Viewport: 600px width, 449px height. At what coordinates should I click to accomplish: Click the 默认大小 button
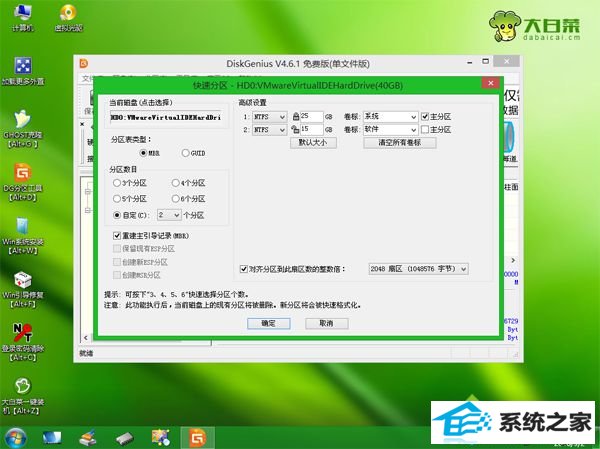click(x=312, y=143)
